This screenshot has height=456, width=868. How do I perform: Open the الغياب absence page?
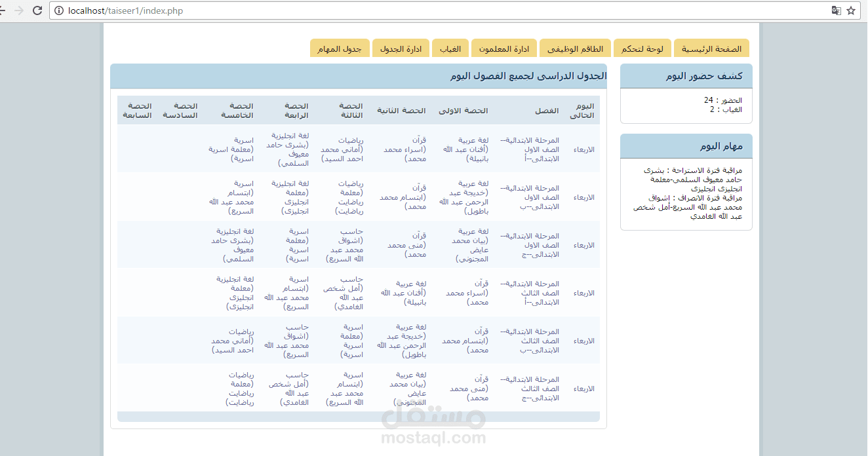click(450, 48)
